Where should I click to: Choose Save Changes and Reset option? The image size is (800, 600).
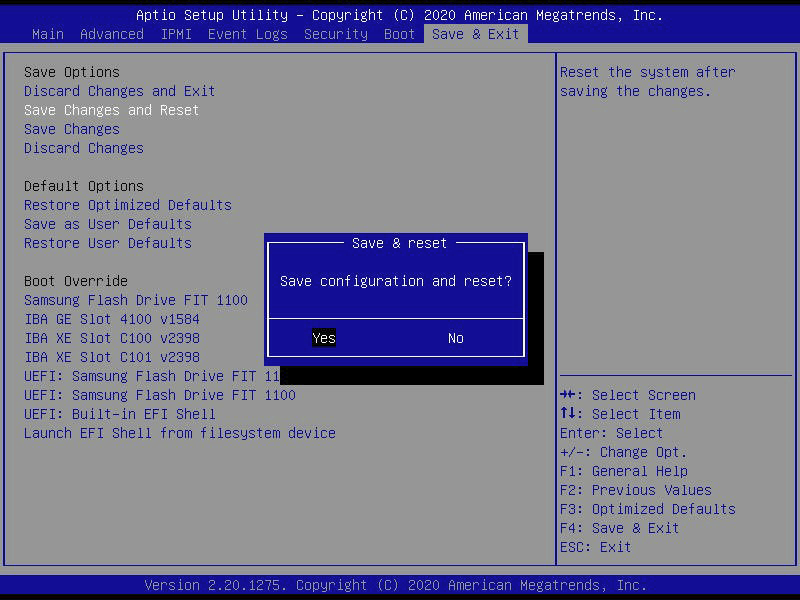[x=111, y=110]
